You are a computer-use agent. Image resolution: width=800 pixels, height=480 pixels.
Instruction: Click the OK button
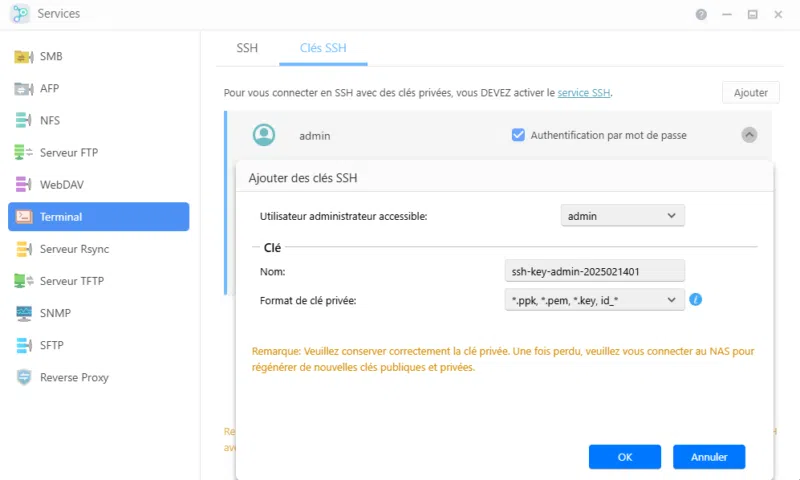pyautogui.click(x=625, y=457)
